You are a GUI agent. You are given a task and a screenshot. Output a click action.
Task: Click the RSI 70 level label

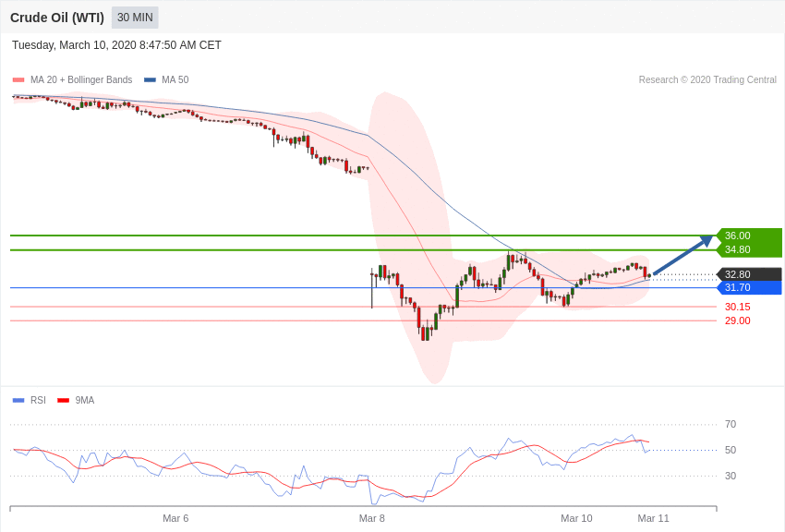point(731,424)
